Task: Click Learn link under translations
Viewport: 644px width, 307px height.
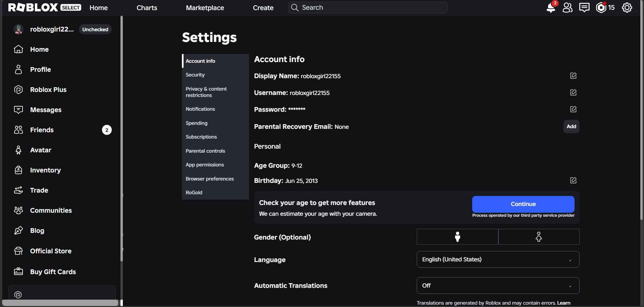Action: pyautogui.click(x=564, y=303)
